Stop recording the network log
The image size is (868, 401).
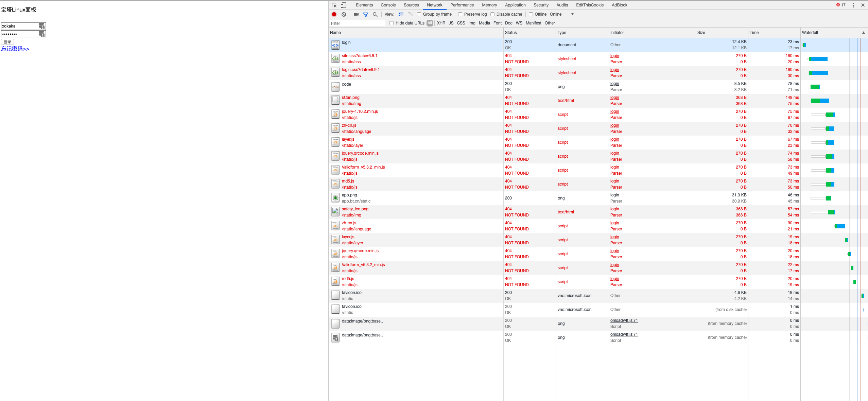[334, 14]
